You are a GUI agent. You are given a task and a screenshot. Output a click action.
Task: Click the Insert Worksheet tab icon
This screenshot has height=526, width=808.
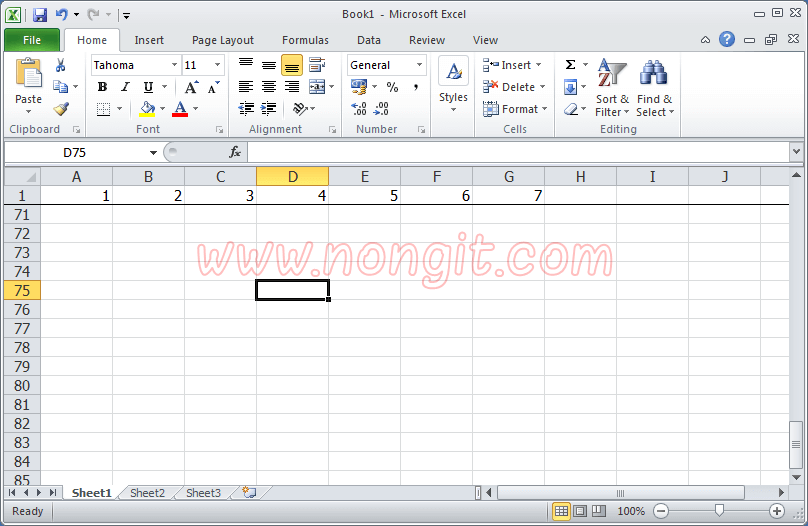249,493
